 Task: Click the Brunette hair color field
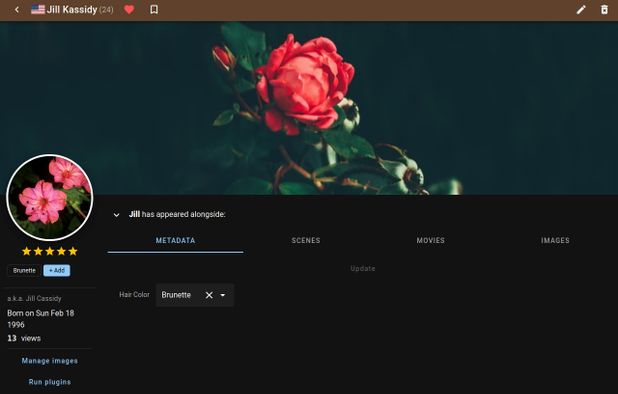pos(195,295)
